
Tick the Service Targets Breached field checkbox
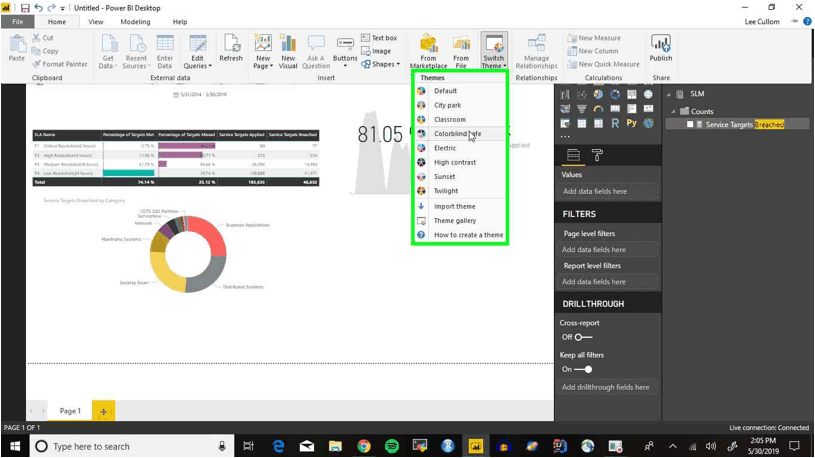point(690,124)
